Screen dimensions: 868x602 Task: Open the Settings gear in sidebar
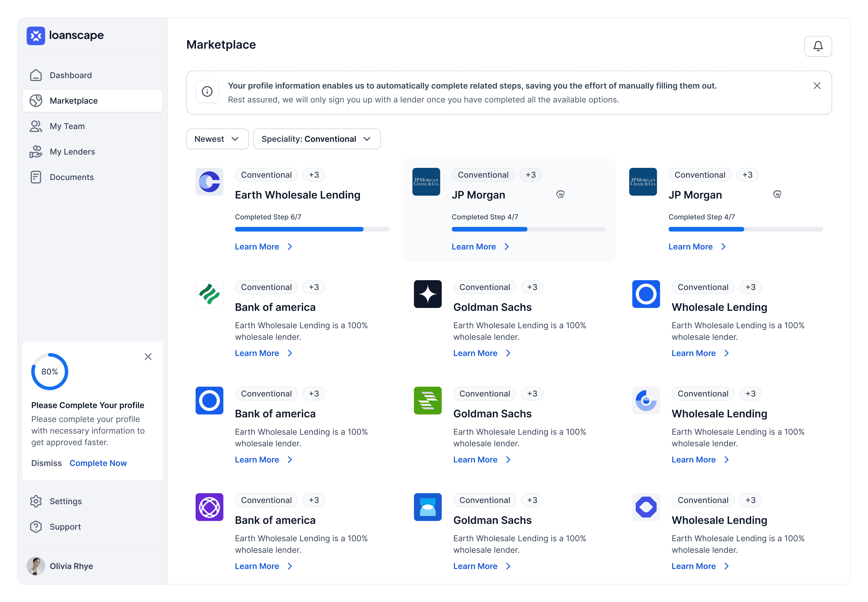[x=36, y=501]
